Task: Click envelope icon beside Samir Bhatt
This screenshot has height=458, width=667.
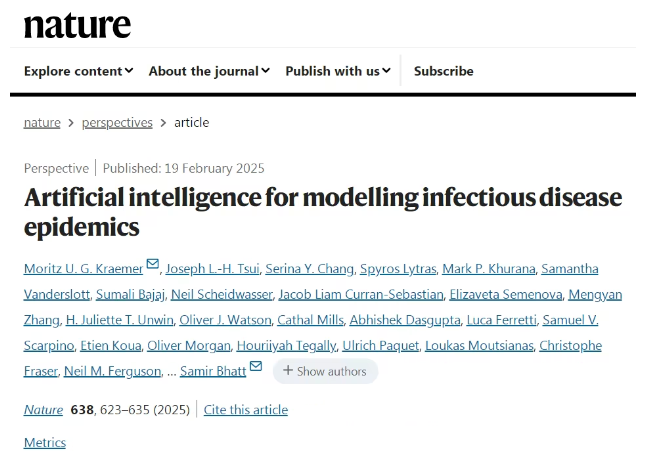Action: [256, 368]
